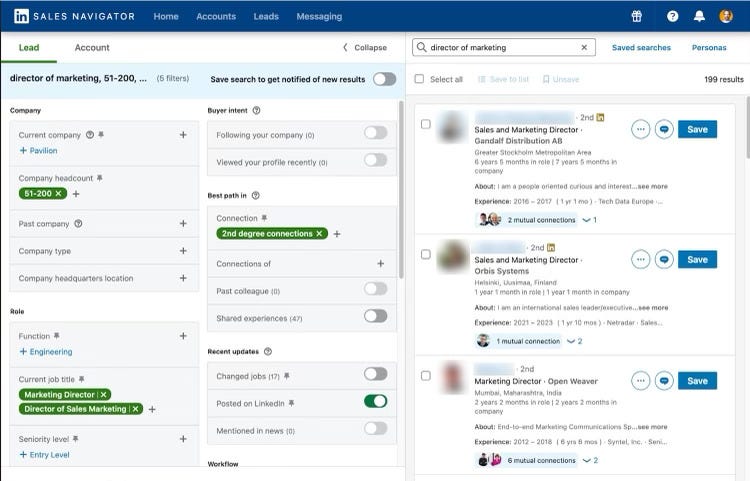
Task: Expand Connections of filter
Action: 380,263
